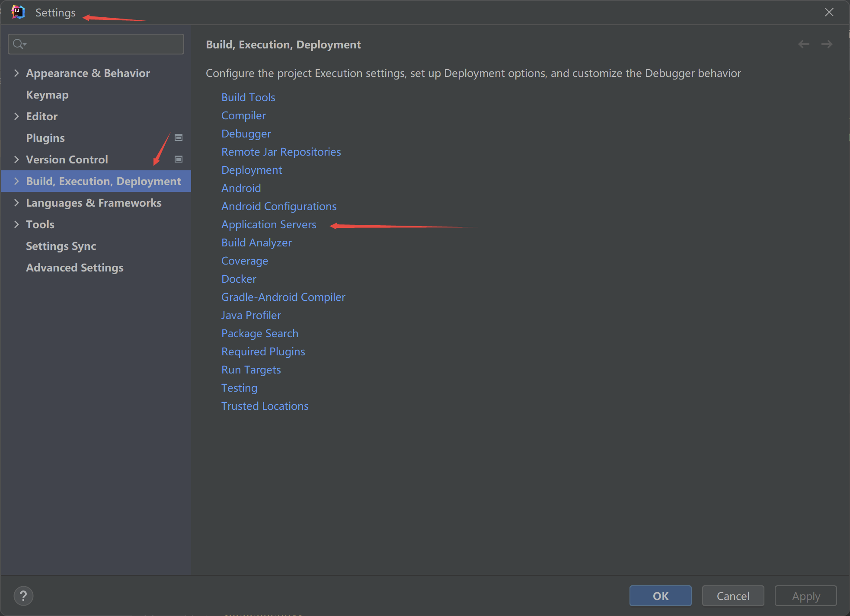This screenshot has height=616, width=850.
Task: Close the Settings dialog
Action: coord(829,12)
